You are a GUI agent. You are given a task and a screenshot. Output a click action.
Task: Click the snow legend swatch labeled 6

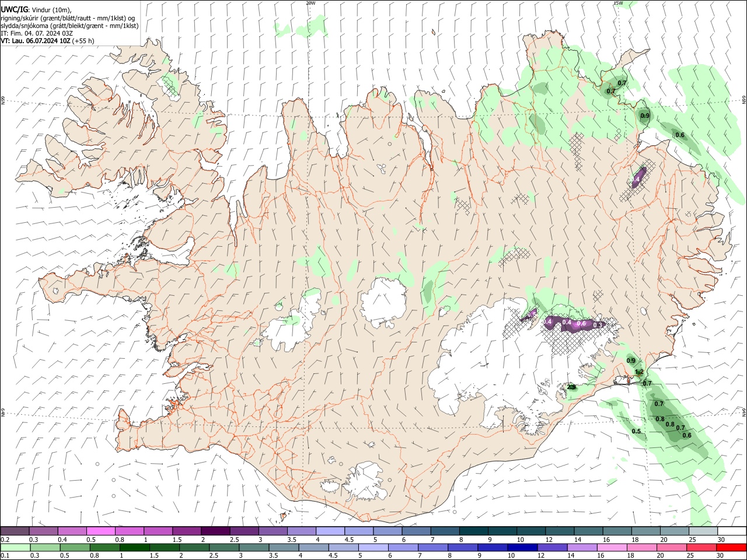tap(416, 531)
